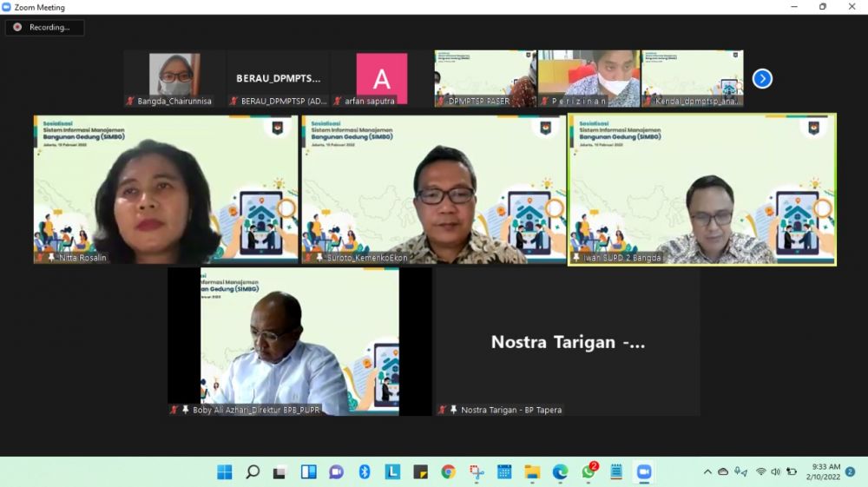Image resolution: width=868 pixels, height=487 pixels.
Task: Open the Windows Start menu
Action: click(x=224, y=472)
